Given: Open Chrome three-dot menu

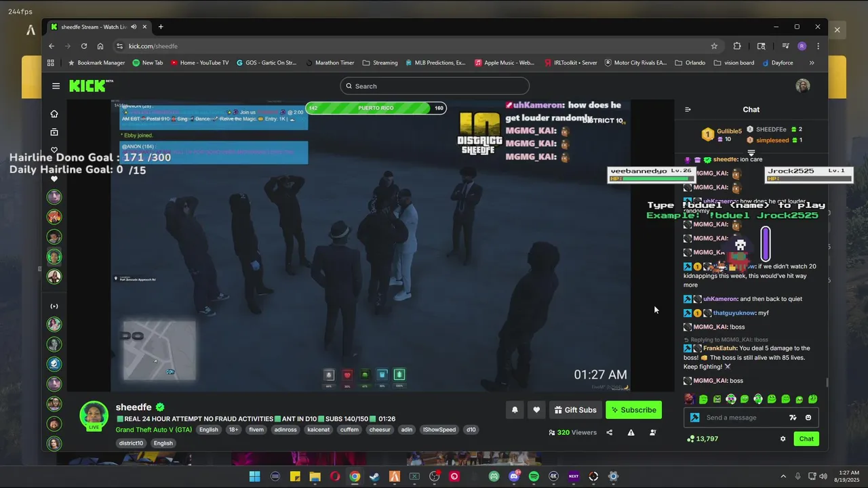Looking at the screenshot, I should coord(818,46).
